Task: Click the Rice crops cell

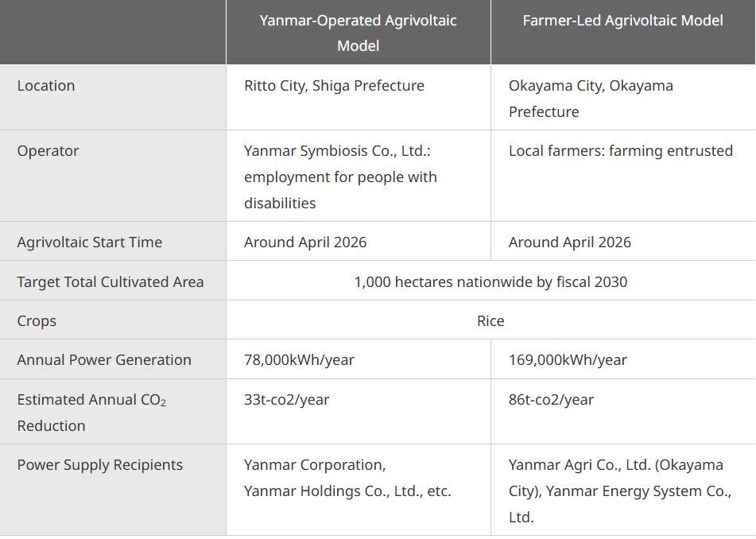Action: click(490, 321)
